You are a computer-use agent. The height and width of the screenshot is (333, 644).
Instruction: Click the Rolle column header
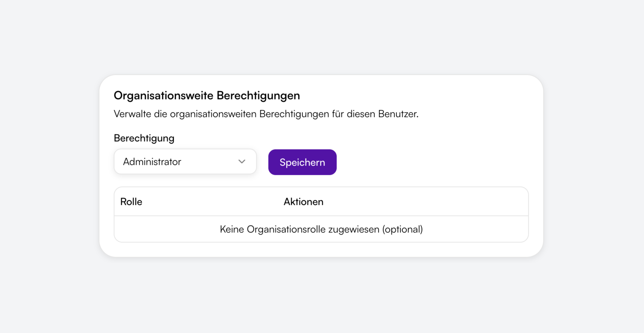[131, 202]
